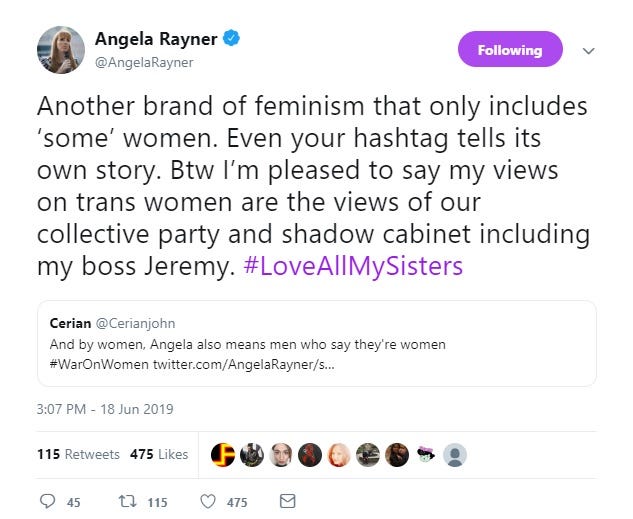Toggle the purple Following button

tap(510, 50)
